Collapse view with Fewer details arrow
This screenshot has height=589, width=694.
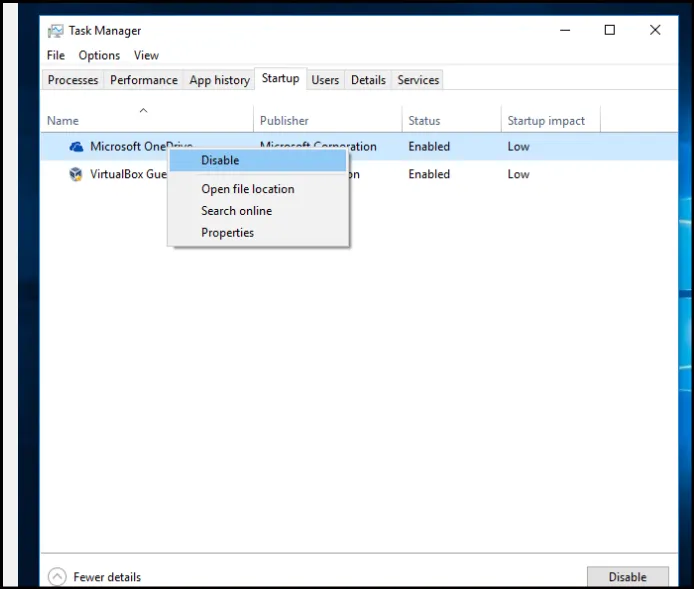pos(57,577)
